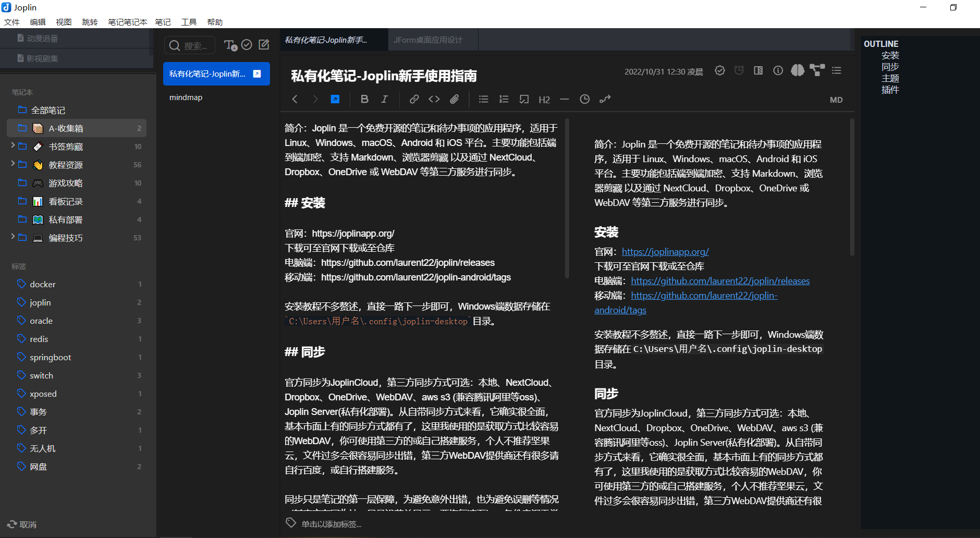Go forward with the right arrow

(315, 99)
